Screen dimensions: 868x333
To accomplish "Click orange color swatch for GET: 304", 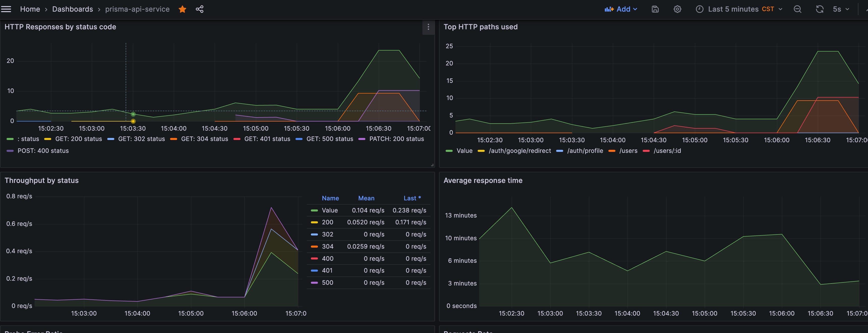I will 174,139.
